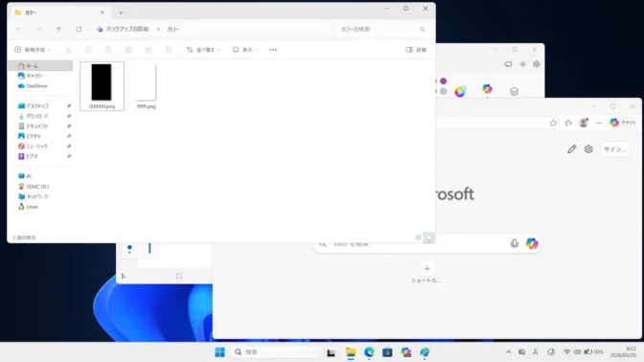Click Copilot icon in Edge search box
Screen dimensions: 644x362
(532, 243)
